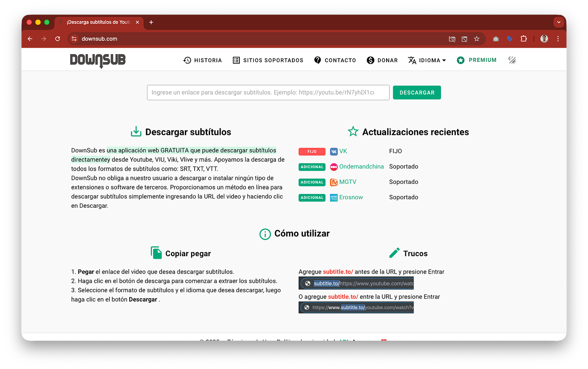The width and height of the screenshot is (588, 369).
Task: Click subtitle.to/ in 'entre la URL' line
Action: 343,297
